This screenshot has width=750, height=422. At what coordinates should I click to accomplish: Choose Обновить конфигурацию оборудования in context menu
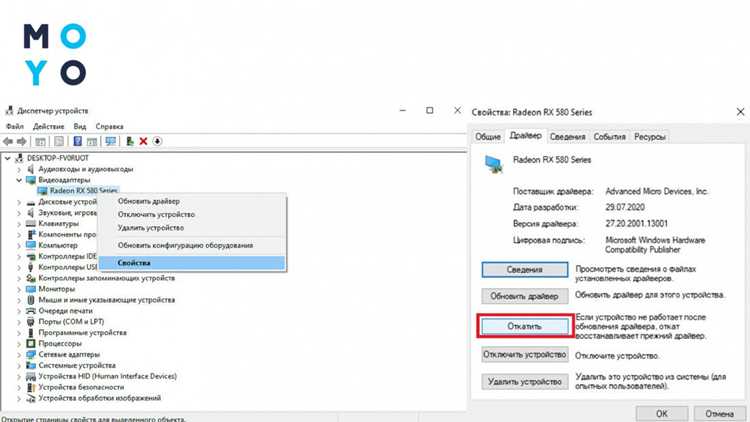[x=191, y=245]
